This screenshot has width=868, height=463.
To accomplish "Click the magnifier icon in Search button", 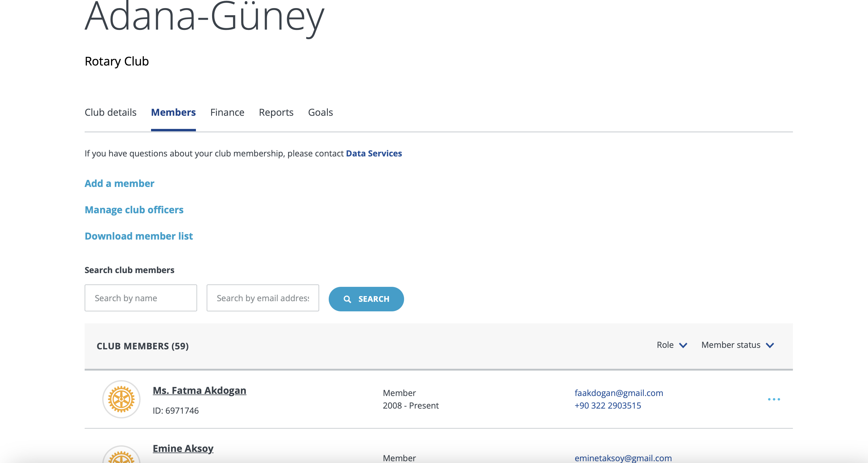I will point(347,299).
